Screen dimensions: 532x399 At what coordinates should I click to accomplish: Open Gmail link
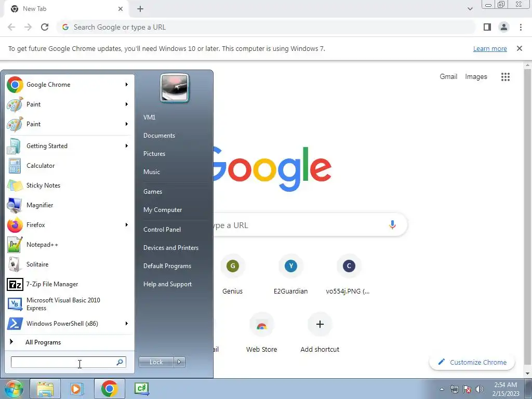pos(448,77)
